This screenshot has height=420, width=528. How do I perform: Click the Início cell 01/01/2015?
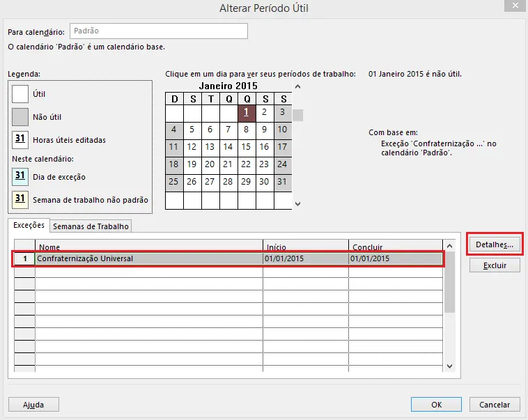coord(305,258)
